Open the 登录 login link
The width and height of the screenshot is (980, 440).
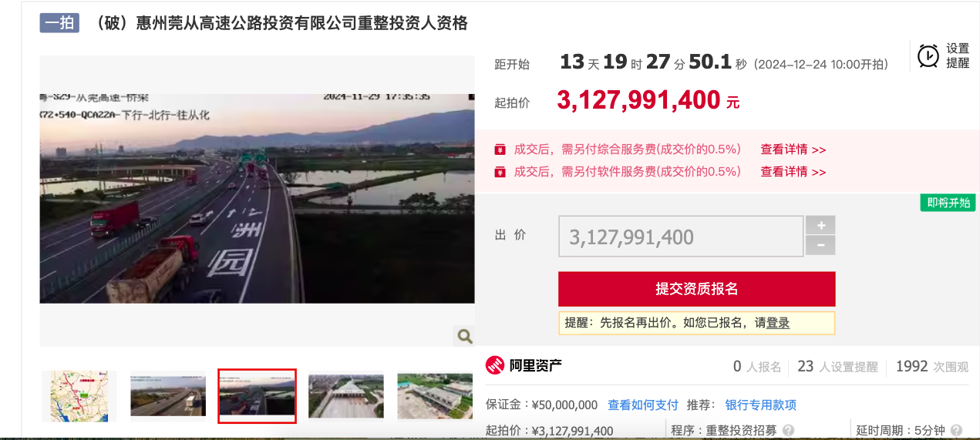[778, 323]
